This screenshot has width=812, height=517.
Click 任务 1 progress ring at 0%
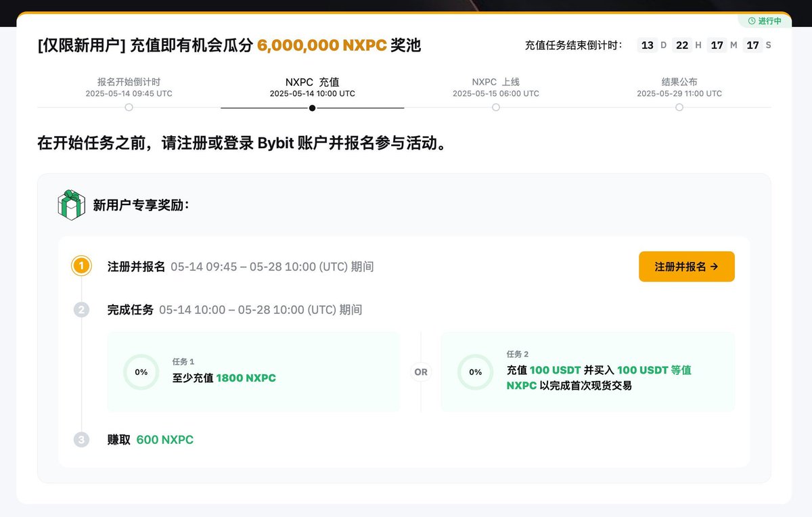tap(141, 372)
